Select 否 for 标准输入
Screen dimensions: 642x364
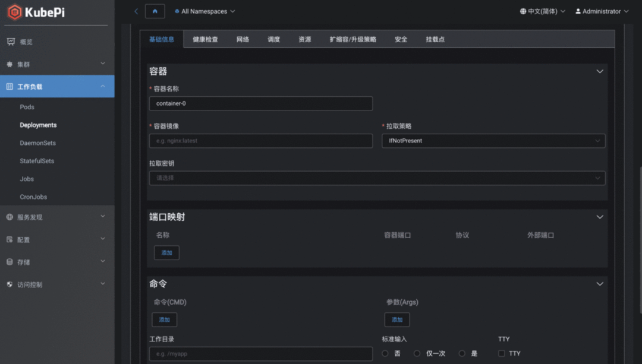[x=385, y=353]
